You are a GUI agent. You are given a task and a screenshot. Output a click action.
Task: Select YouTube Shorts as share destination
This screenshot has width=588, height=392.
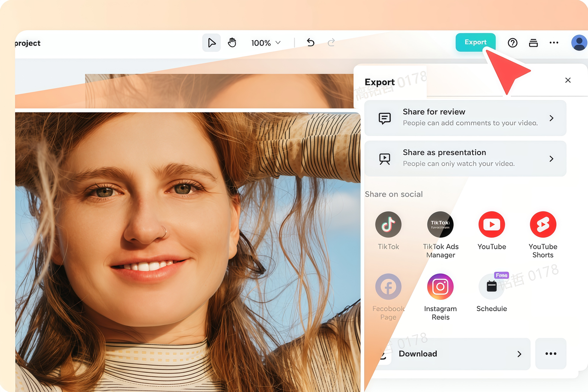pos(543,224)
